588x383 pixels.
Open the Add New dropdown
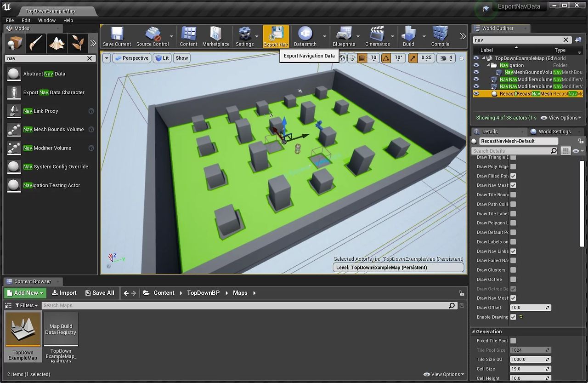[25, 293]
